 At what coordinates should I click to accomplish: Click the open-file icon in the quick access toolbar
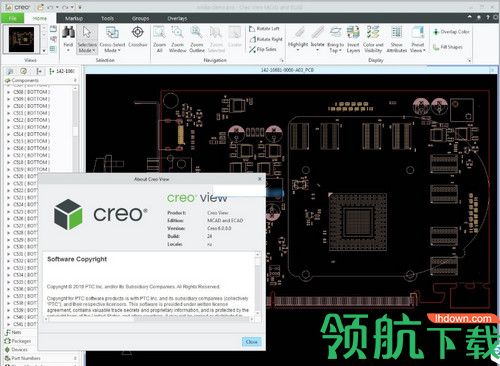(x=40, y=7)
